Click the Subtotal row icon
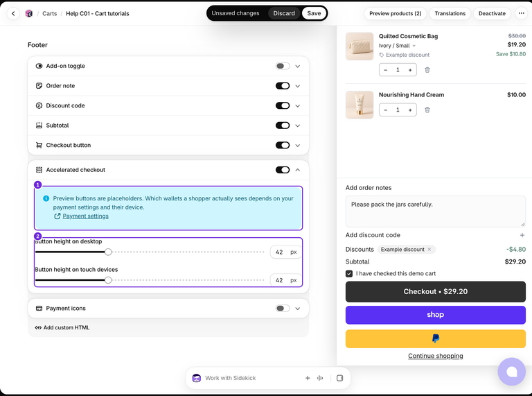 coord(39,126)
